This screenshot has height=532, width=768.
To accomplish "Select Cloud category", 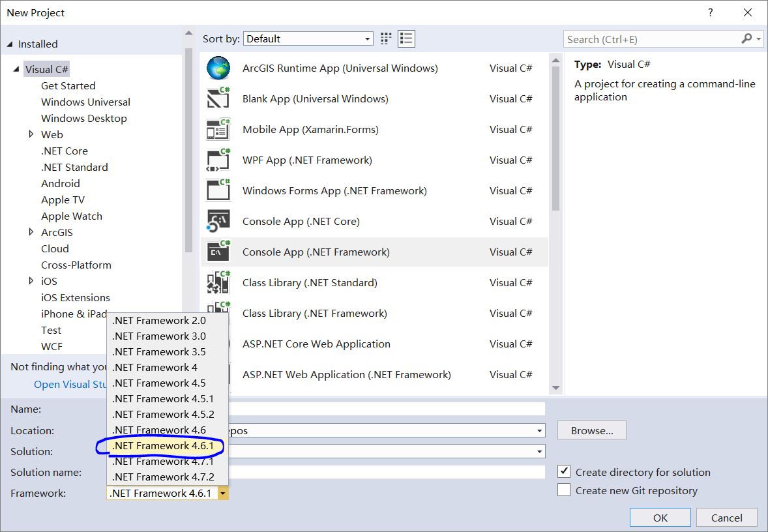I will pos(55,249).
